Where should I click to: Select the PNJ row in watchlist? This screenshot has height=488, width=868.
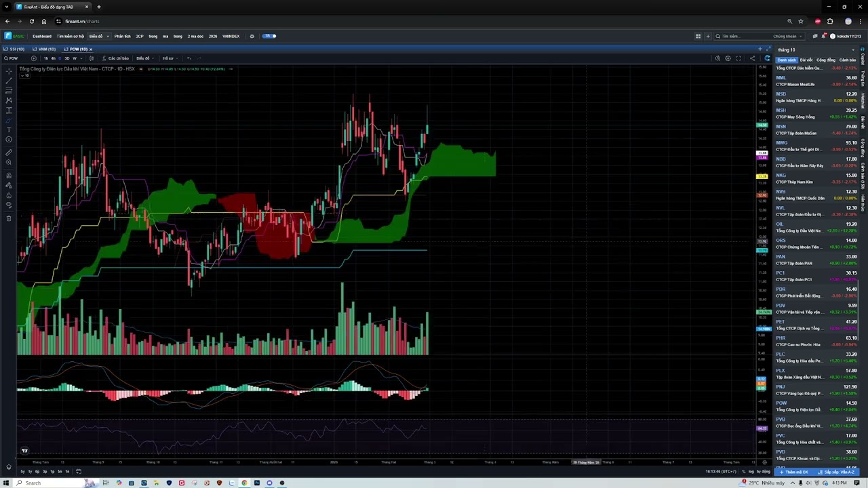816,390
